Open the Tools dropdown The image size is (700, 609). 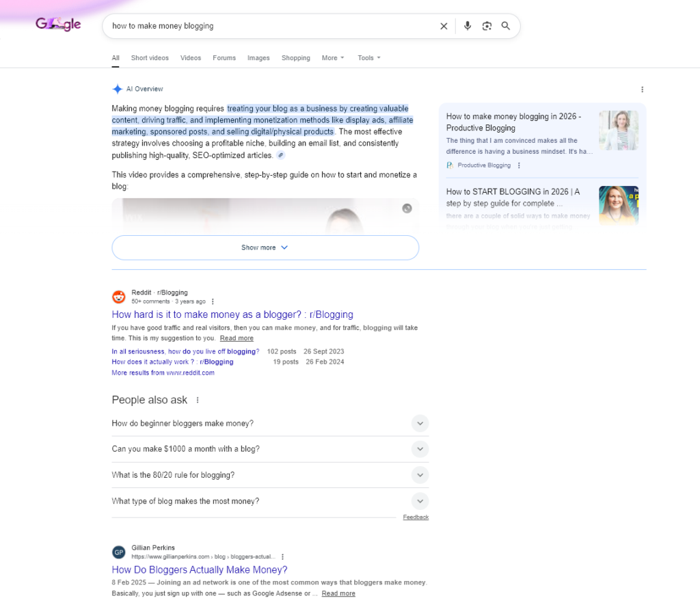pyautogui.click(x=368, y=57)
